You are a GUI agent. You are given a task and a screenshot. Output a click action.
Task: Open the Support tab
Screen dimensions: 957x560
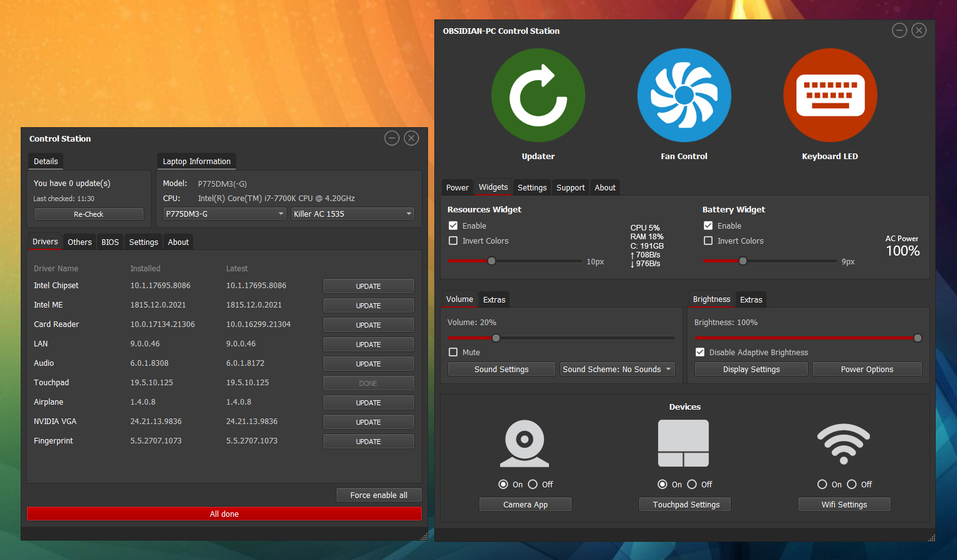pos(570,187)
